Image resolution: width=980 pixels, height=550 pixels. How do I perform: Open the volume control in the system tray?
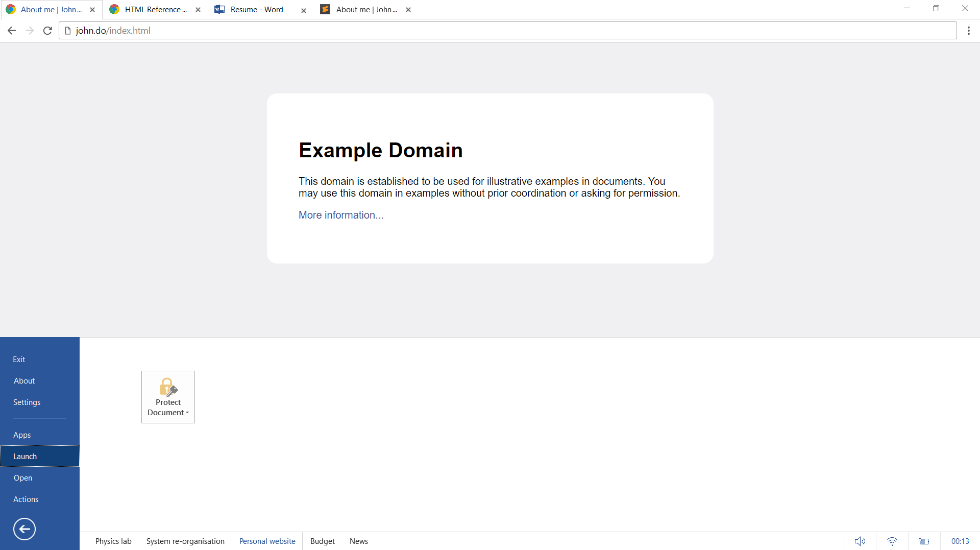860,541
